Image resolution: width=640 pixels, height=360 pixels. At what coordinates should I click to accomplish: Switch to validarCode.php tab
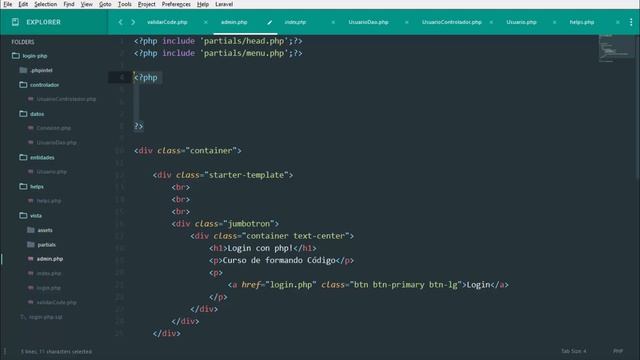click(x=167, y=22)
